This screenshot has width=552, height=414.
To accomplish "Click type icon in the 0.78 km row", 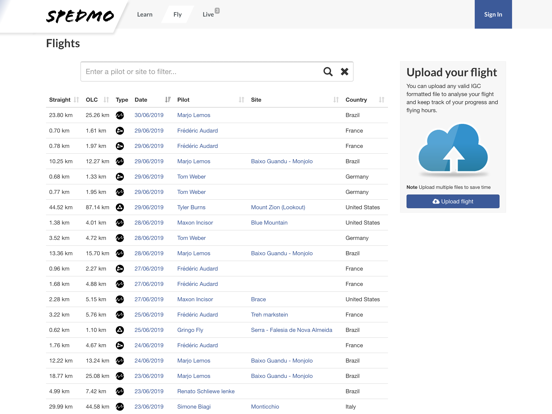I will (x=120, y=146).
